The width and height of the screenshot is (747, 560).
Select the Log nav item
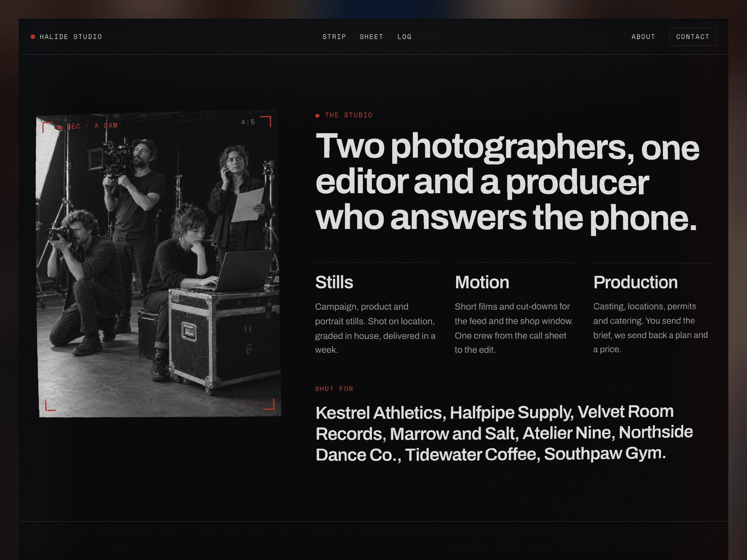click(x=404, y=37)
